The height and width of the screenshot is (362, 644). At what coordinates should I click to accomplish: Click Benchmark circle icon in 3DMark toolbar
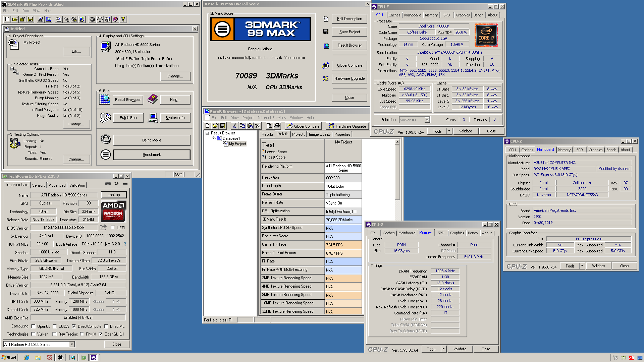click(x=100, y=19)
